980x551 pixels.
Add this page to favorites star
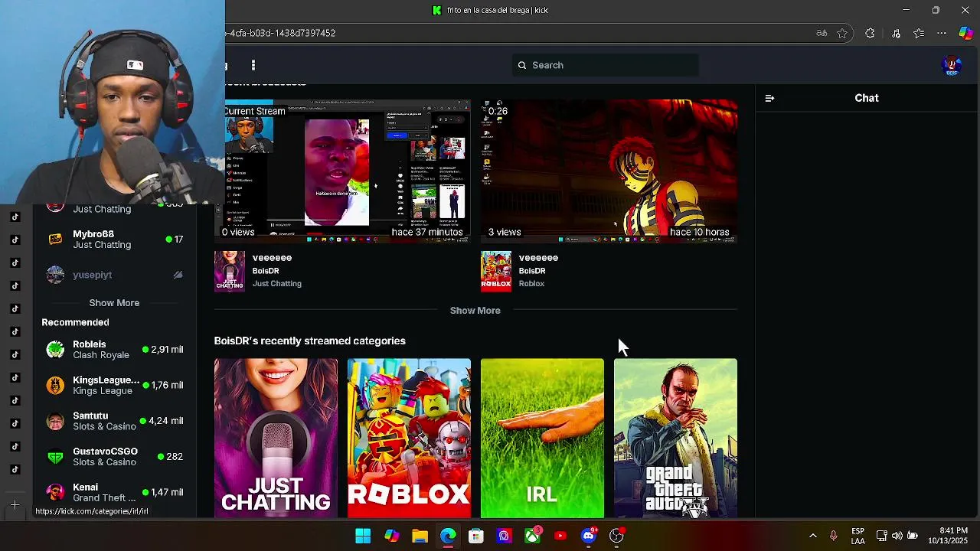point(842,33)
